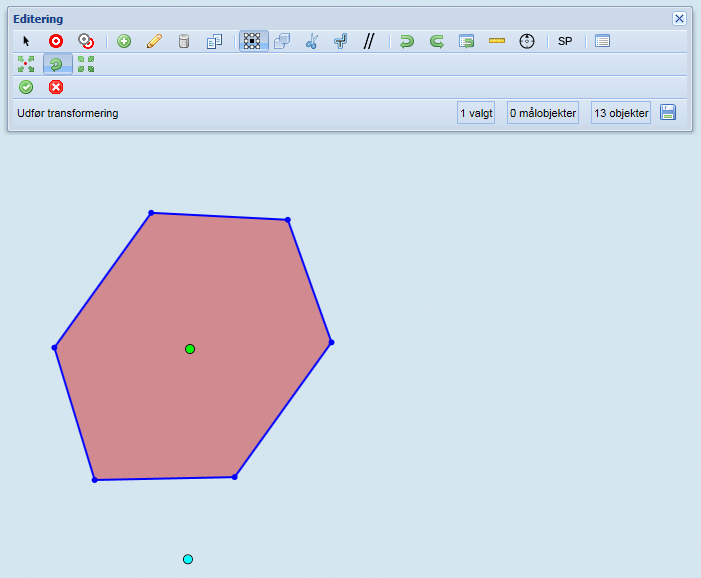Click the 'Udfør transformering' status text
This screenshot has width=701, height=578.
point(68,113)
